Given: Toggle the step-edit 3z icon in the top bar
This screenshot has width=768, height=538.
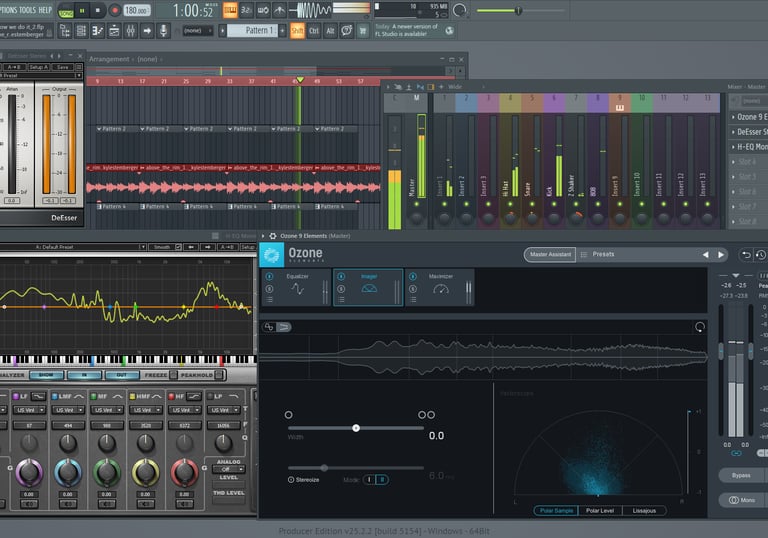Looking at the screenshot, I should (246, 10).
